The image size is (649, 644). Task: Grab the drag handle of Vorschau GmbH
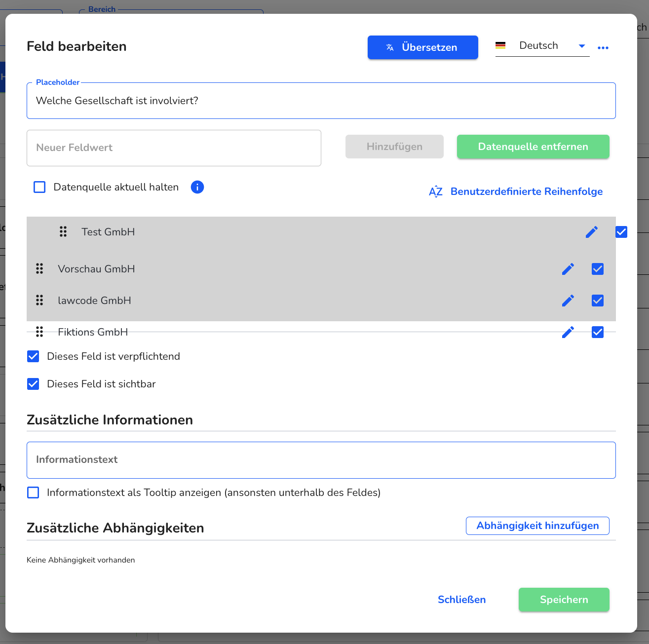tap(39, 268)
